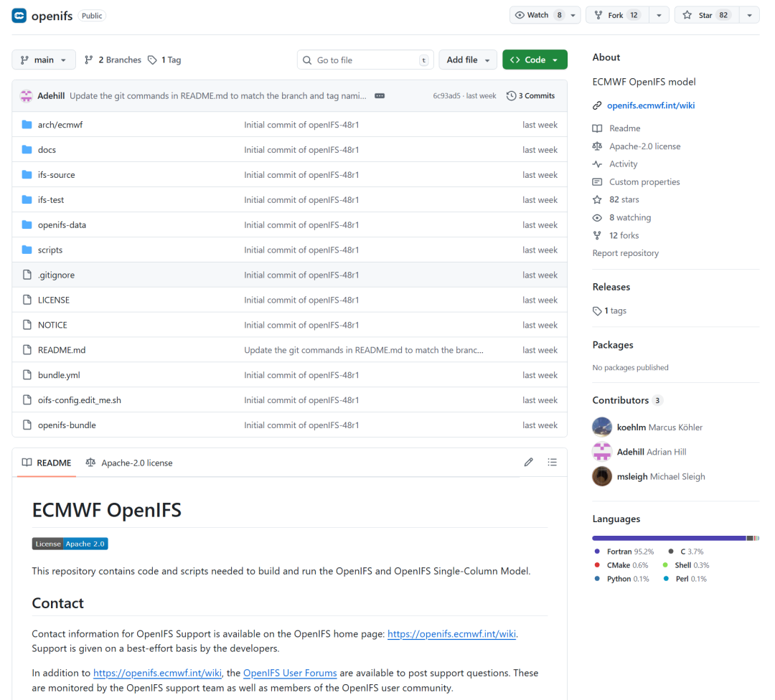
Task: Click the openifs repository avatar icon
Action: tap(19, 15)
